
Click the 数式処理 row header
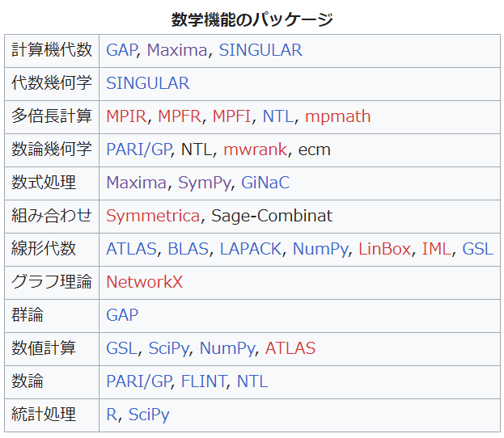click(x=44, y=183)
